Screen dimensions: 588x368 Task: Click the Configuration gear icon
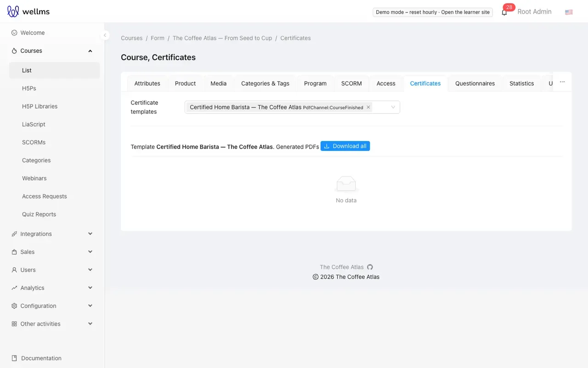click(x=14, y=305)
